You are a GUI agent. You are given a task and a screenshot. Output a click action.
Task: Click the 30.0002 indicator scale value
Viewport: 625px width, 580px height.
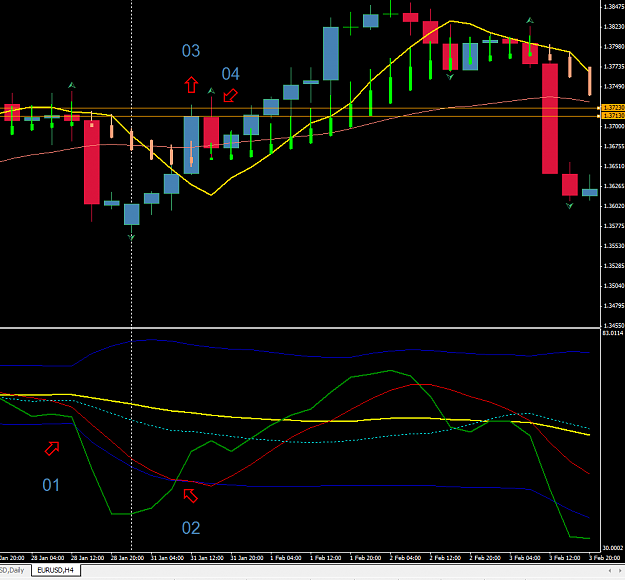tap(613, 548)
